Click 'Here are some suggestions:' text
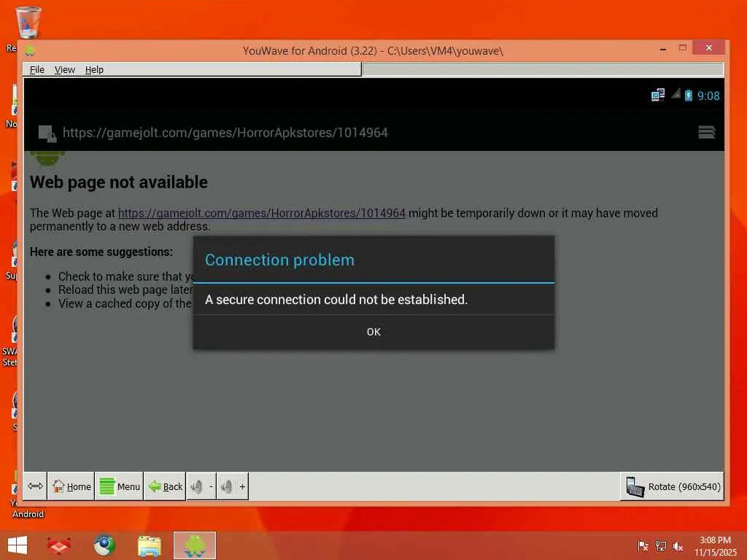Viewport: 747px width, 560px height. point(101,252)
